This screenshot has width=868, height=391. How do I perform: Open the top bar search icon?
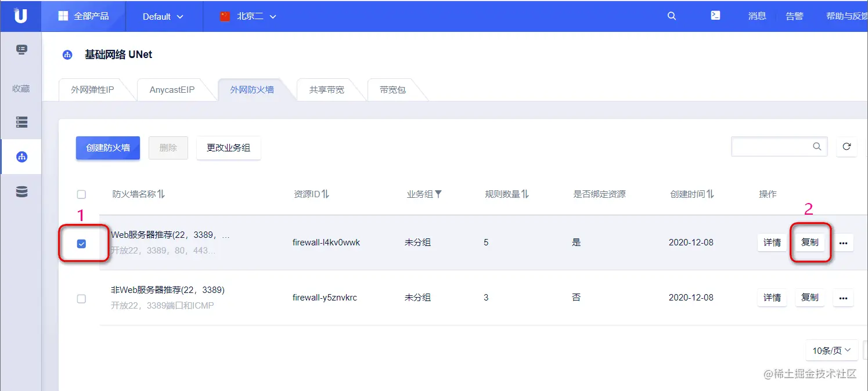coord(672,16)
